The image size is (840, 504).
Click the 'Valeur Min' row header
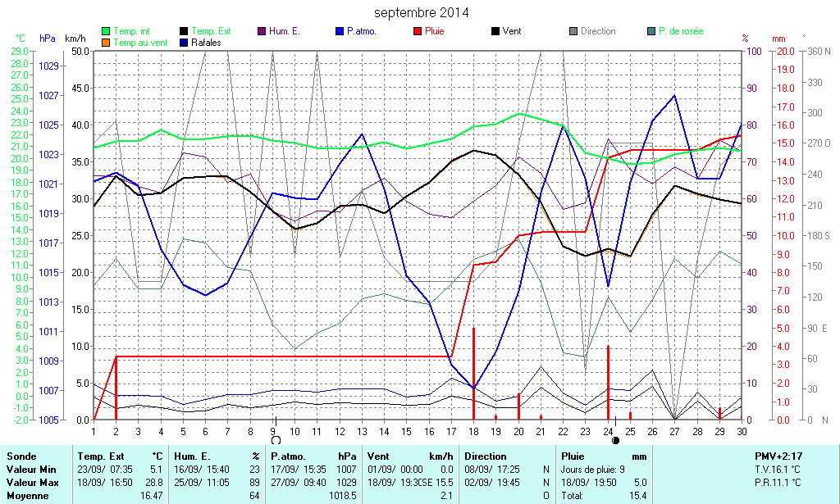pos(31,470)
